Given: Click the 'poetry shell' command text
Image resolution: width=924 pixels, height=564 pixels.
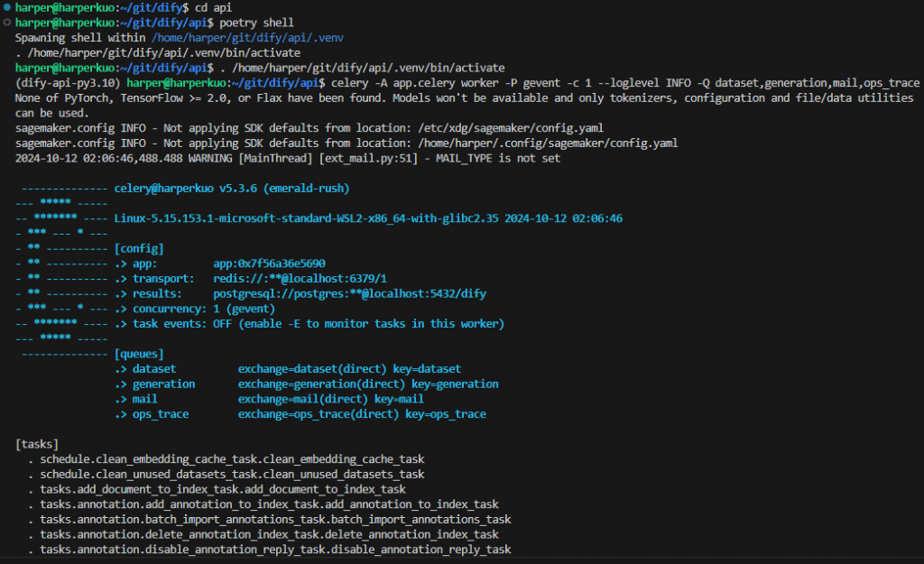Looking at the screenshot, I should click(x=256, y=23).
